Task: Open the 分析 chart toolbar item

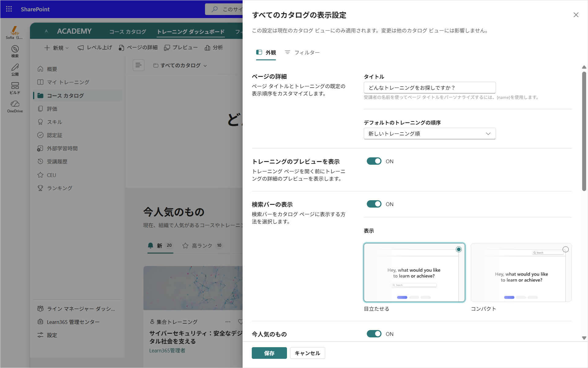Action: pos(214,47)
